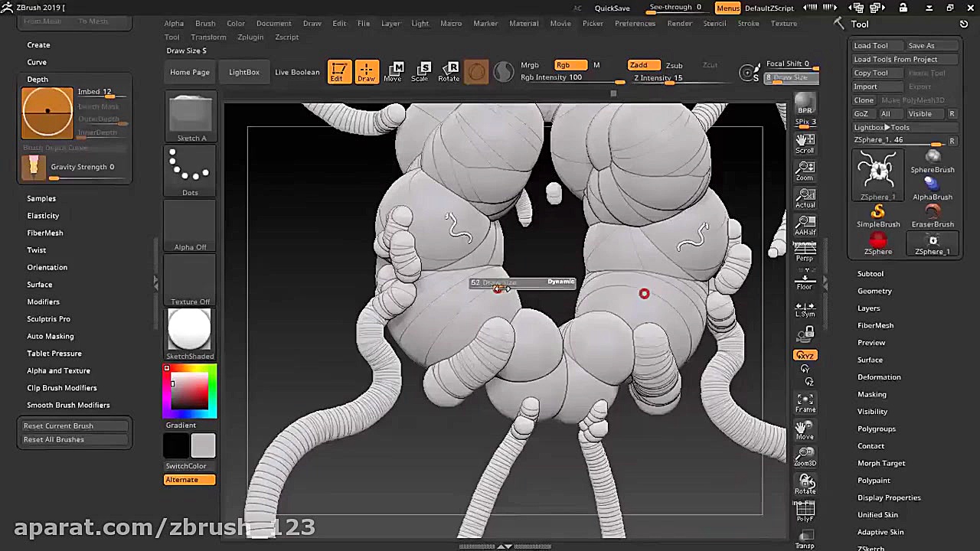This screenshot has width=980, height=551.
Task: Expand the Subtool palette section
Action: (x=871, y=273)
